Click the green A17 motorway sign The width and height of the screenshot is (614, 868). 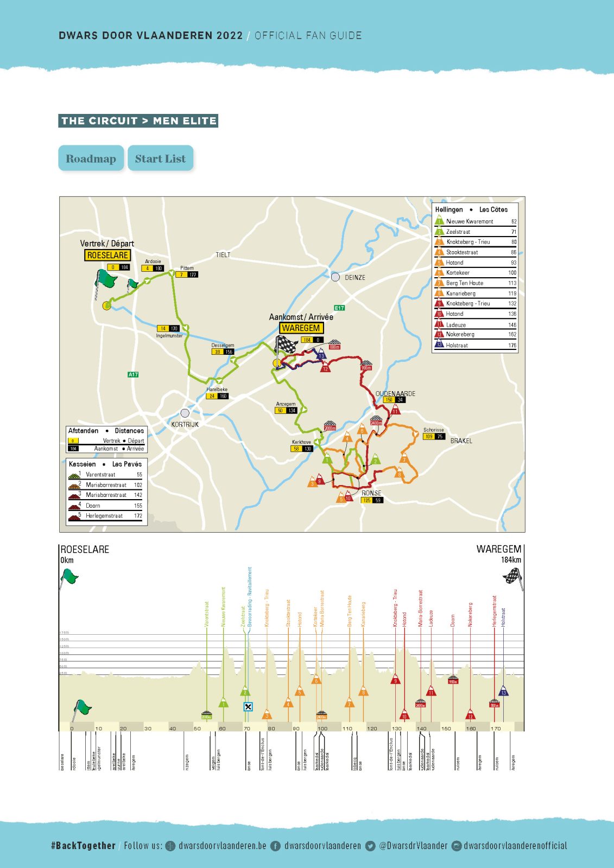(x=133, y=374)
